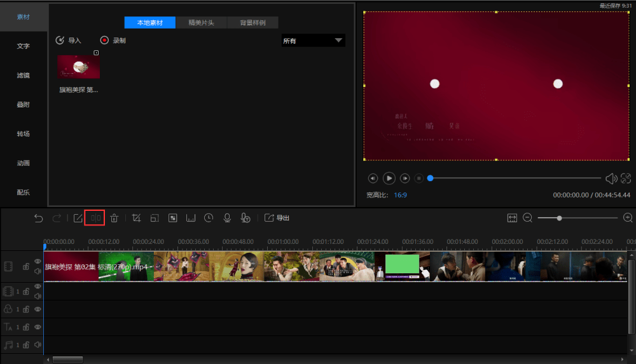The image size is (636, 364).
Task: Open the mosaic tool icon
Action: [x=172, y=218]
